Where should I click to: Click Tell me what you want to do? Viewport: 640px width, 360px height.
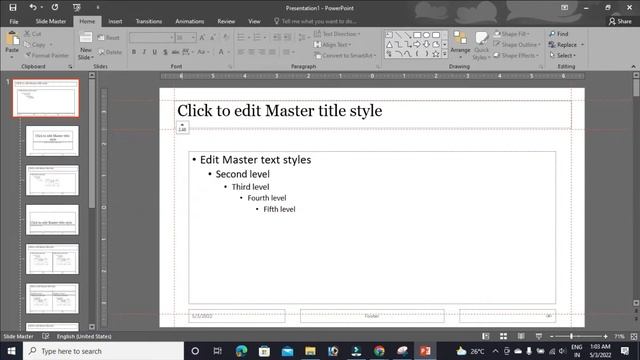315,21
